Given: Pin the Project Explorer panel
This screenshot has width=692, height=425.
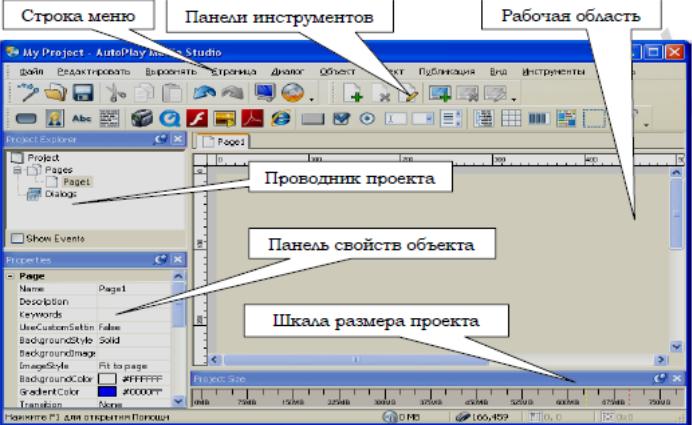Looking at the screenshot, I should pos(161,139).
